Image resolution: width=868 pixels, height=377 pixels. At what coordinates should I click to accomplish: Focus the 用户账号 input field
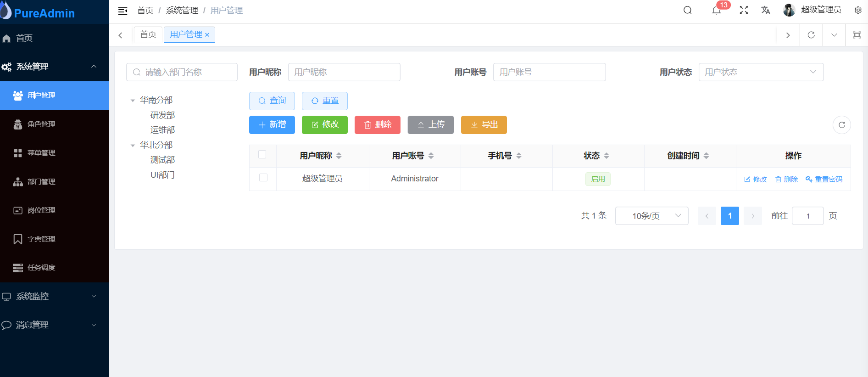550,72
